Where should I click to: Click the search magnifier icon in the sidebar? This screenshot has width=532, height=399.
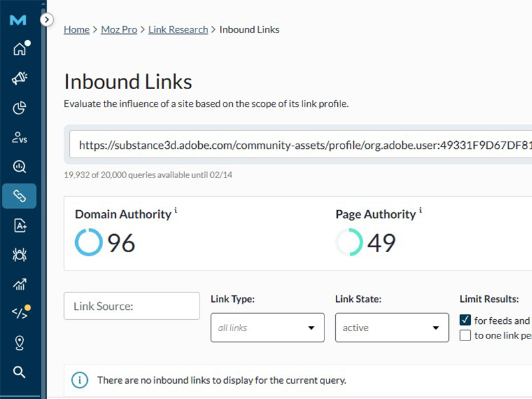pos(19,372)
